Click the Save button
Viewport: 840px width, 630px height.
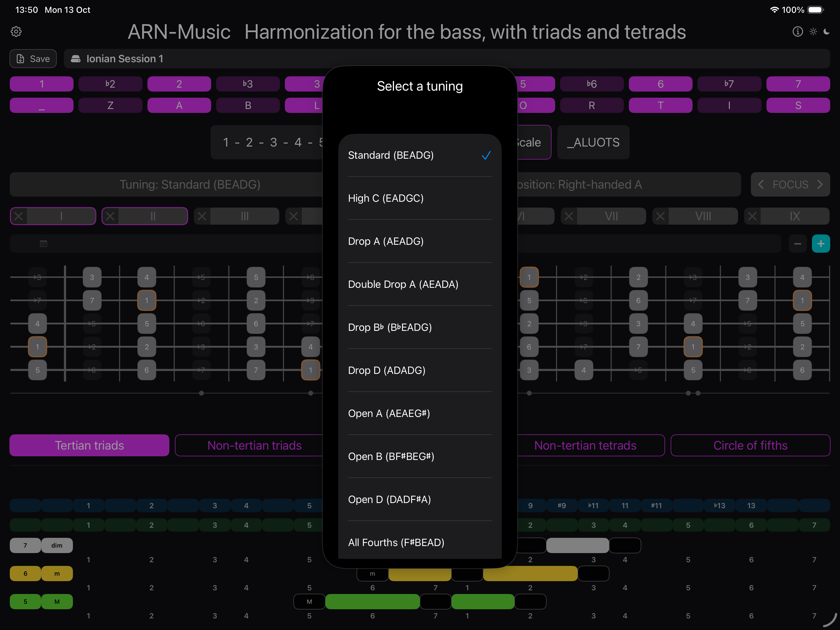pyautogui.click(x=33, y=59)
